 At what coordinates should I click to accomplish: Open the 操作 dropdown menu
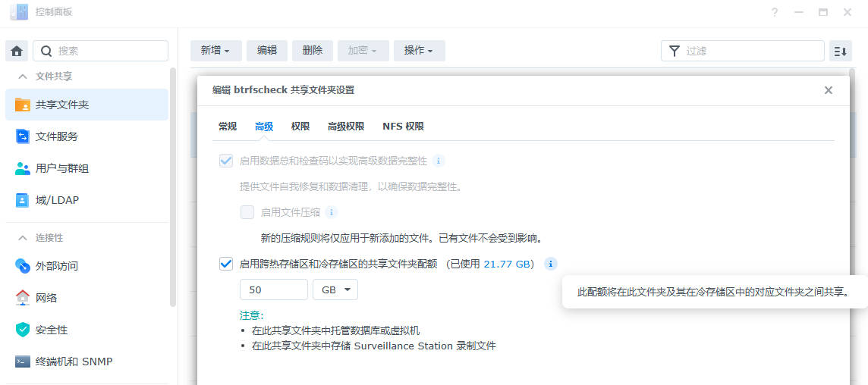419,50
